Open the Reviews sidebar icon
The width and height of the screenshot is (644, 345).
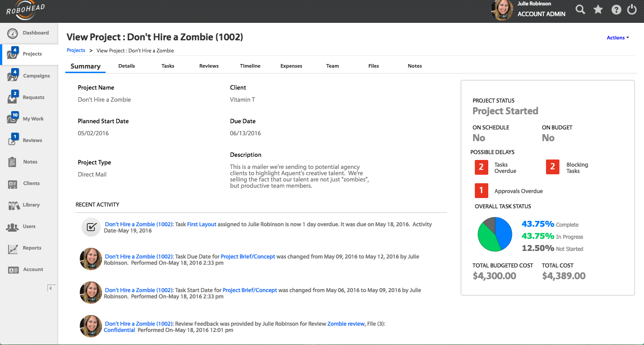(x=13, y=140)
